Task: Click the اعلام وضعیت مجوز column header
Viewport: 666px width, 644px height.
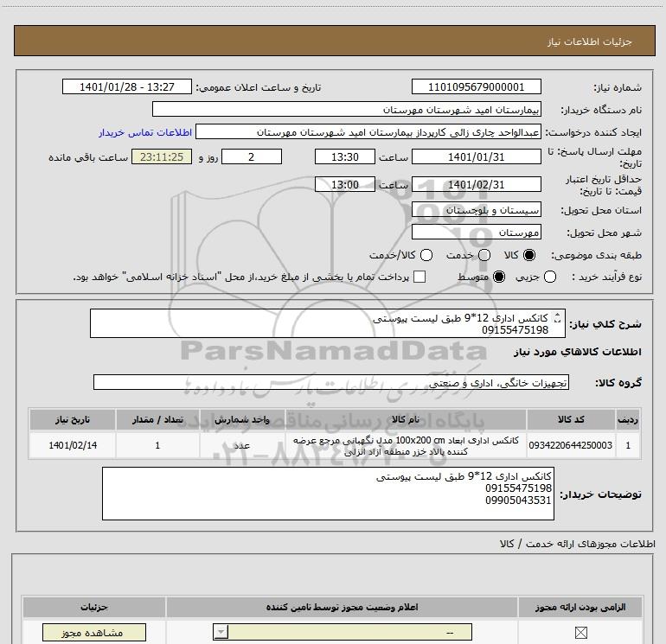Action: (x=342, y=607)
